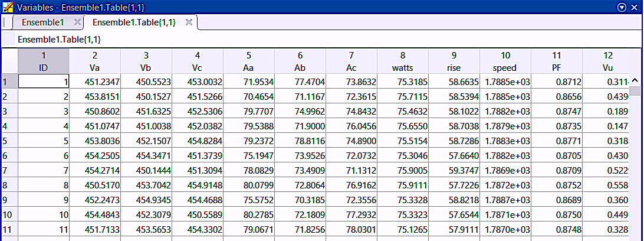This screenshot has width=644, height=241.
Task: Close the Ensemble1.Table{1,1} tab
Action: (189, 22)
